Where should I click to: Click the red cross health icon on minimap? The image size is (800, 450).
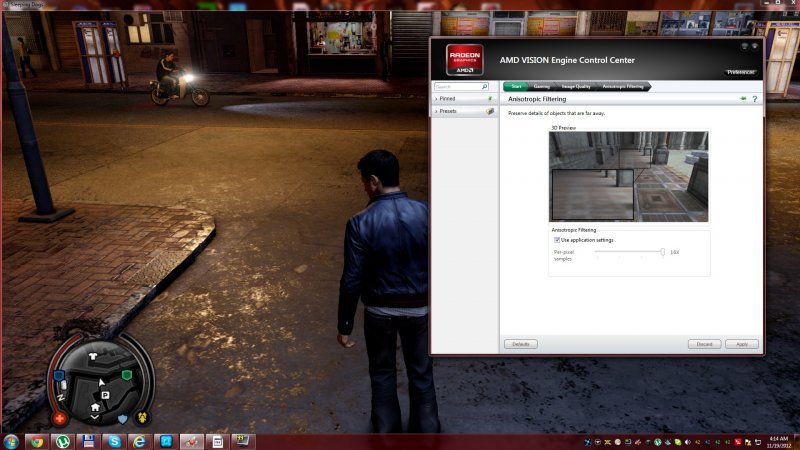pyautogui.click(x=60, y=419)
